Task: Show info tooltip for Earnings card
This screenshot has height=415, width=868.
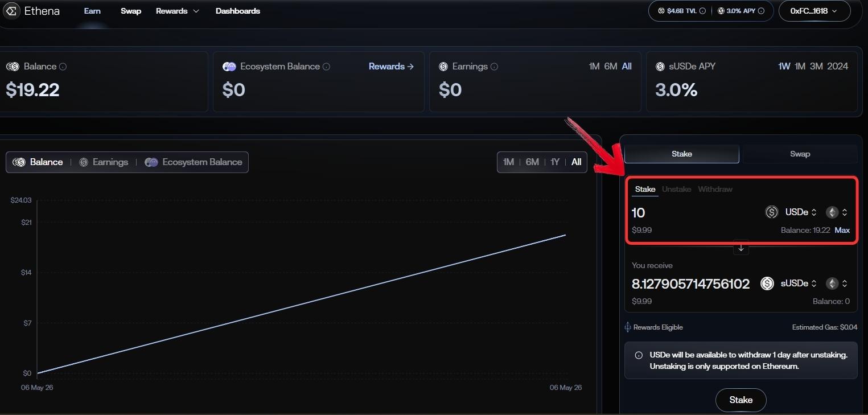Action: click(x=494, y=67)
